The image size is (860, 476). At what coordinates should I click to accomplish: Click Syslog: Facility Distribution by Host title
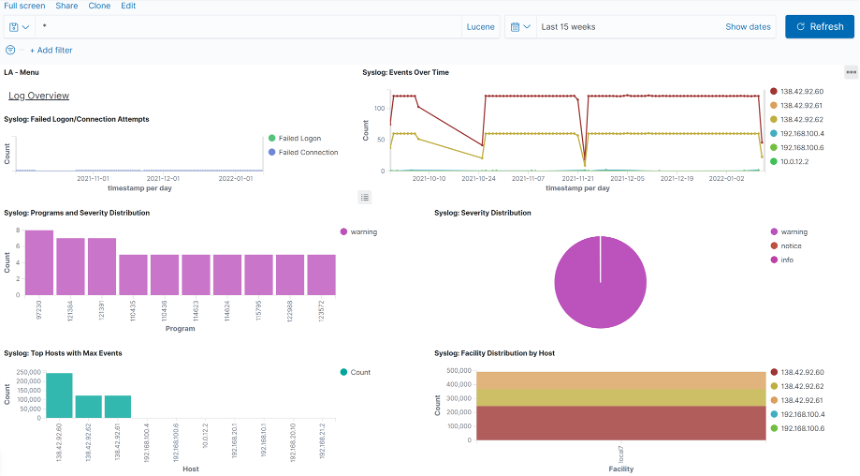coord(494,353)
